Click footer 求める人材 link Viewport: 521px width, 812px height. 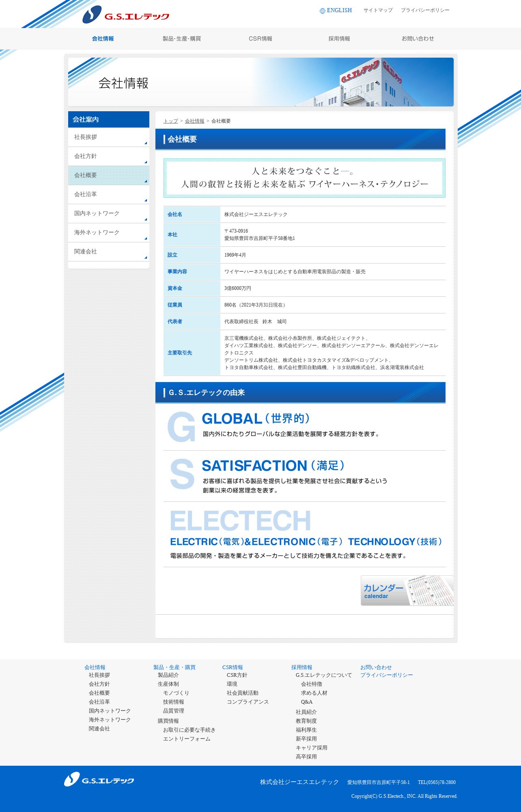(x=314, y=693)
